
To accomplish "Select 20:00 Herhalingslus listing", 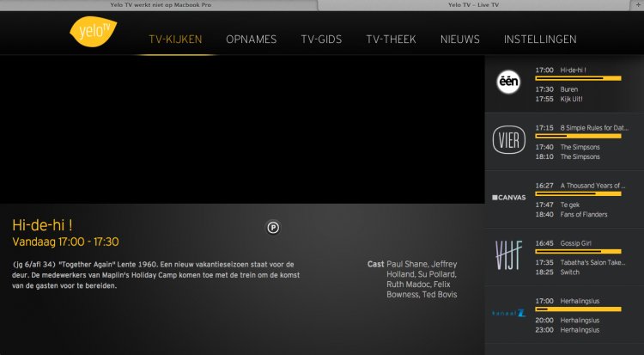I will coord(568,321).
